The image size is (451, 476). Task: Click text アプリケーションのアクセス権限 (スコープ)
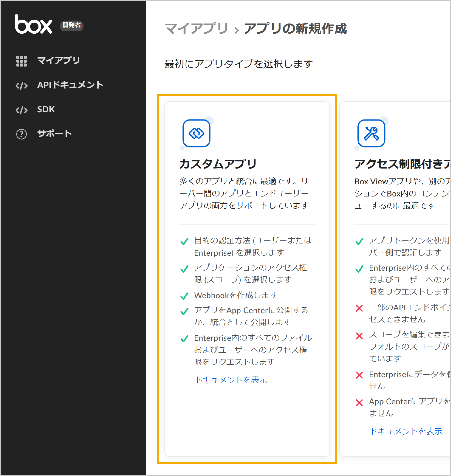pos(251,274)
